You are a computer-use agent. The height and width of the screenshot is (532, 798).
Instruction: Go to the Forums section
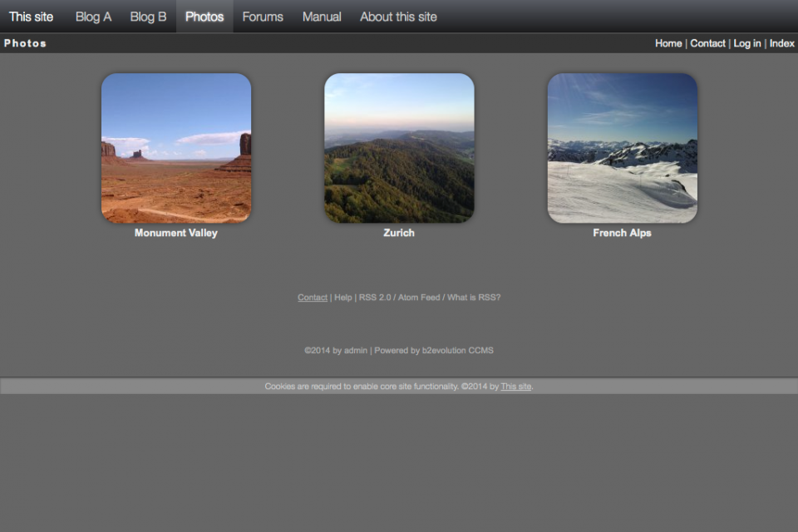(262, 16)
